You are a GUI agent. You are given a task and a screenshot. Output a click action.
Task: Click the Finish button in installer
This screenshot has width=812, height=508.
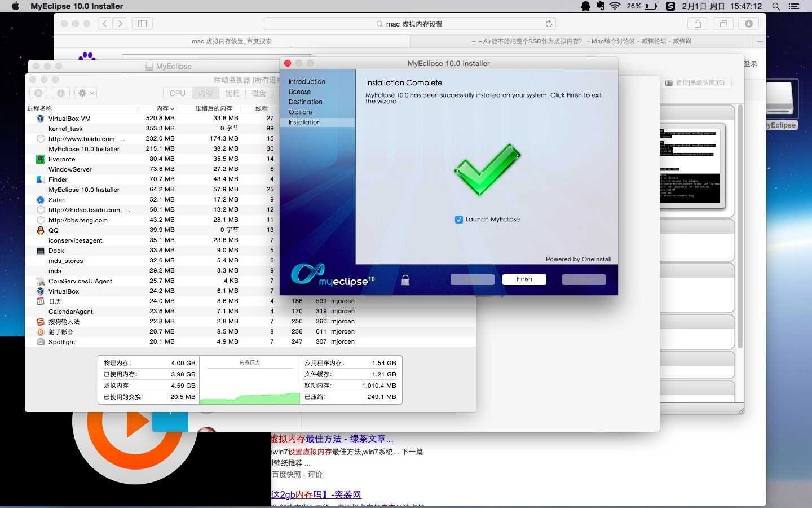coord(524,279)
